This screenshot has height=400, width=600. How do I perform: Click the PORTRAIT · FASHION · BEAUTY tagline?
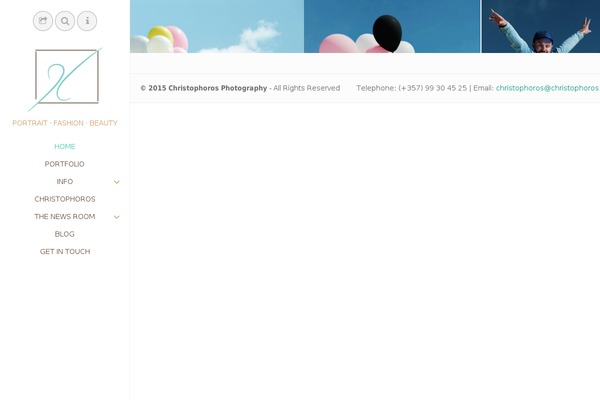(x=65, y=123)
